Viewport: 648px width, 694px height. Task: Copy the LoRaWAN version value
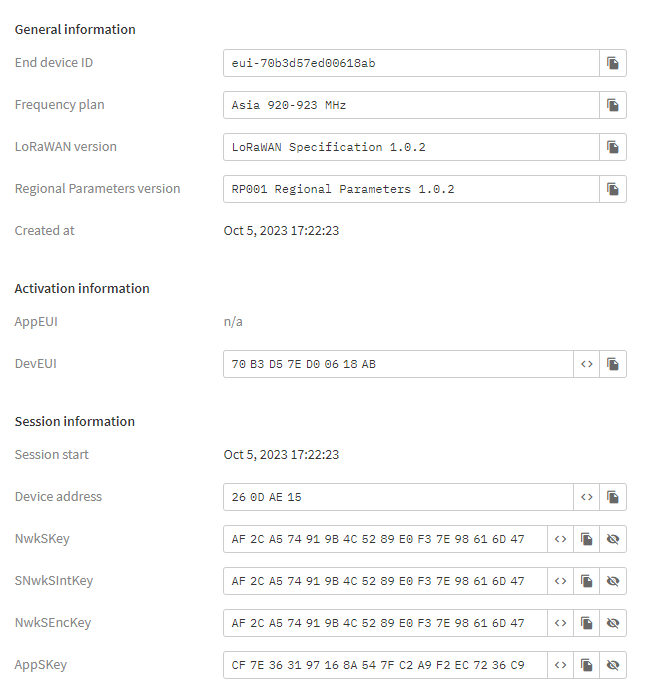coord(613,147)
